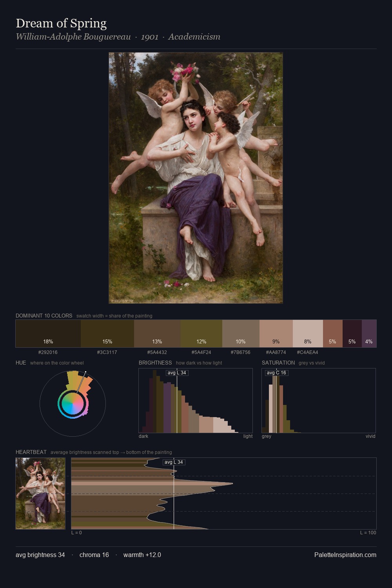
Task: Click the 'HEARTBEAT' section heading
Action: 31,452
